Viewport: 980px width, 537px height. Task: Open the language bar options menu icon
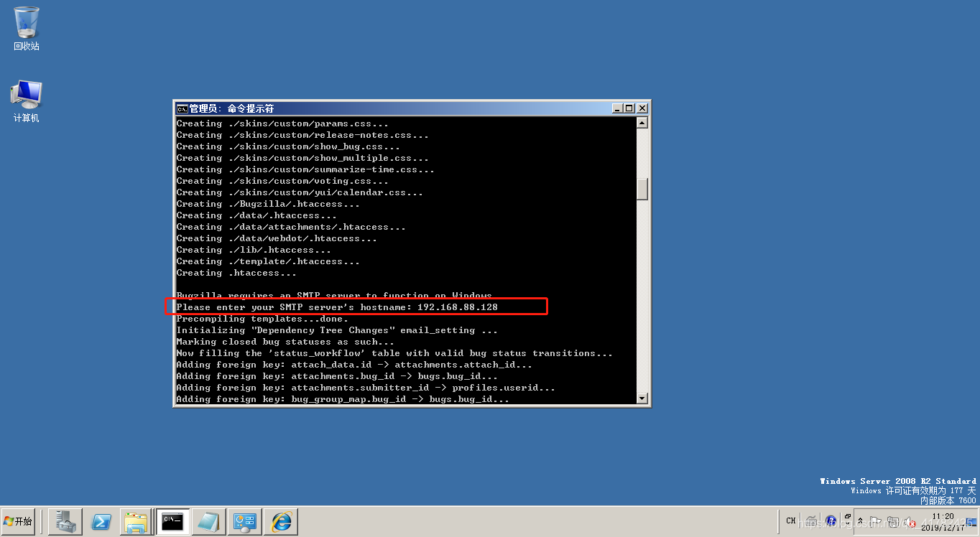[848, 524]
